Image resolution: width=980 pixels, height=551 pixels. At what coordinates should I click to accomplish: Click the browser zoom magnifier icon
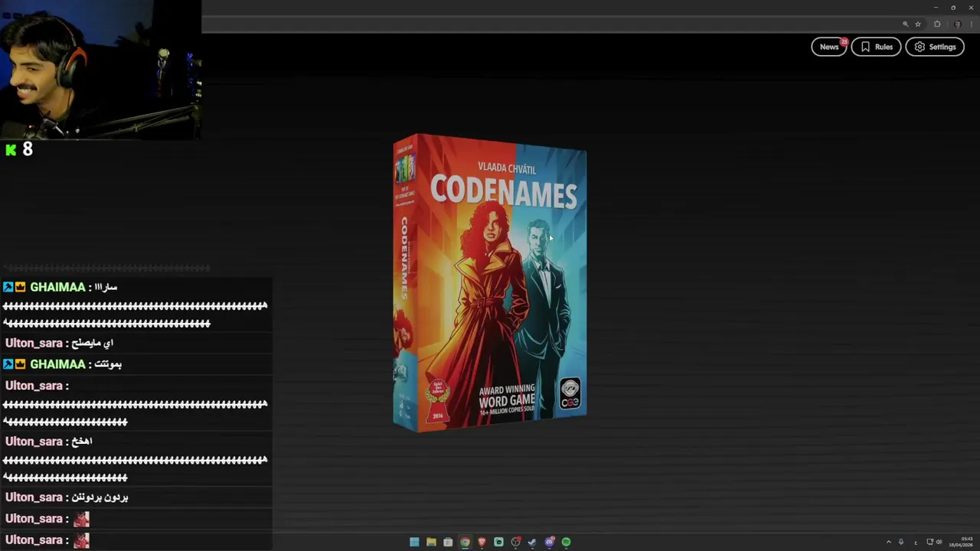pos(905,24)
